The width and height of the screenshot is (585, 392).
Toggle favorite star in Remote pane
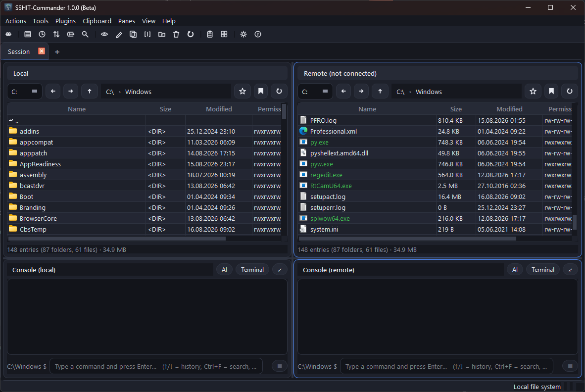tap(533, 92)
